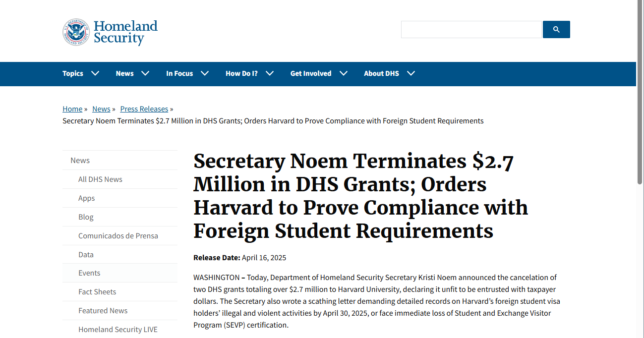
Task: Open the Apps sidebar link
Action: 86,198
